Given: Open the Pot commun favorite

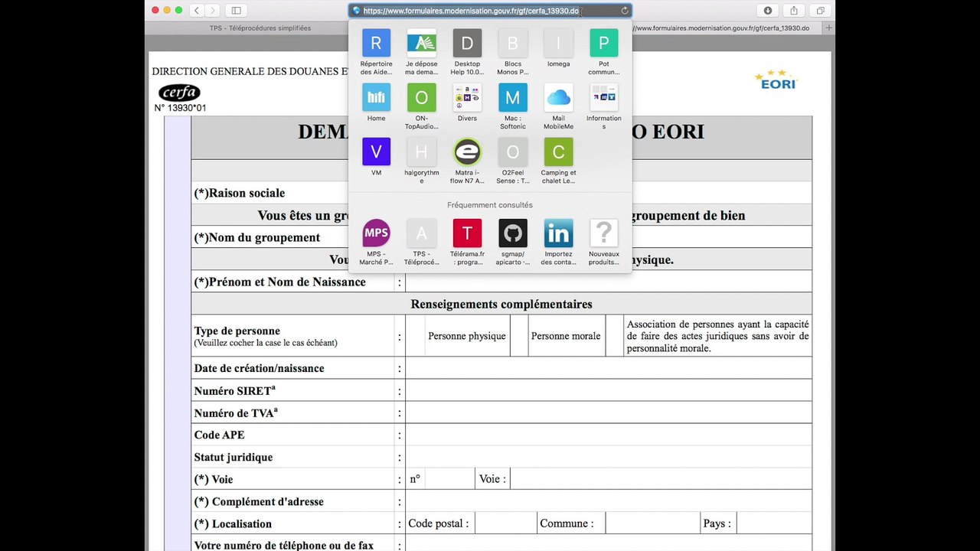Looking at the screenshot, I should pyautogui.click(x=604, y=51).
